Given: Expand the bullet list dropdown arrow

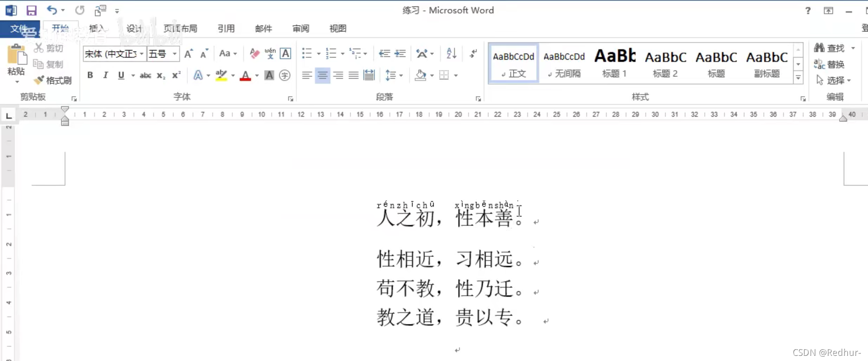Looking at the screenshot, I should (x=319, y=53).
